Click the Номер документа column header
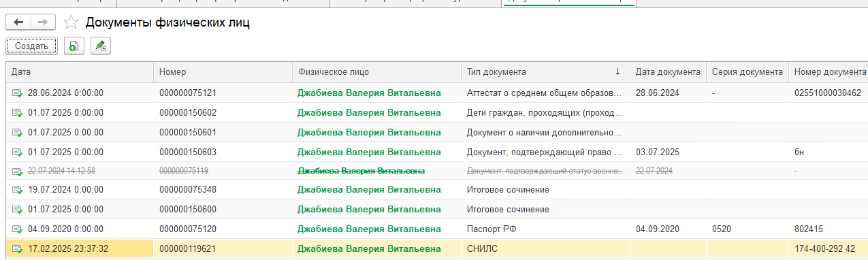This screenshot has height=260, width=868. pos(828,71)
